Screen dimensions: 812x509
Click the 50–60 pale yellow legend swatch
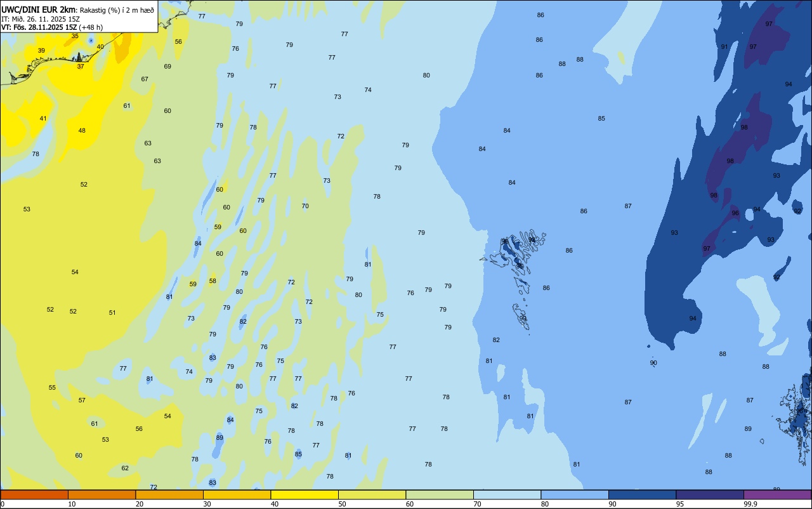tap(372, 494)
